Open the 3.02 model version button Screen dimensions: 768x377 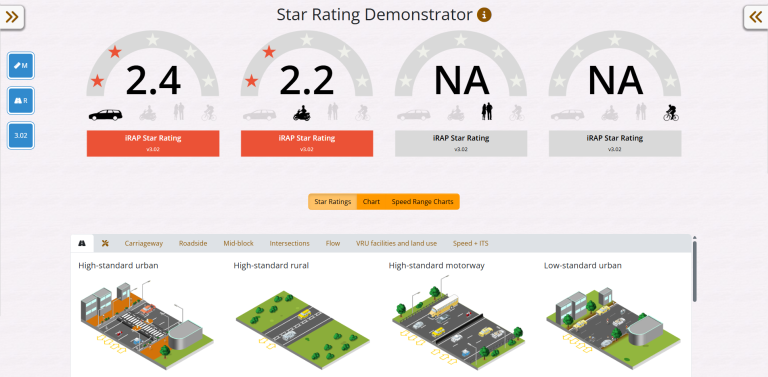click(21, 136)
